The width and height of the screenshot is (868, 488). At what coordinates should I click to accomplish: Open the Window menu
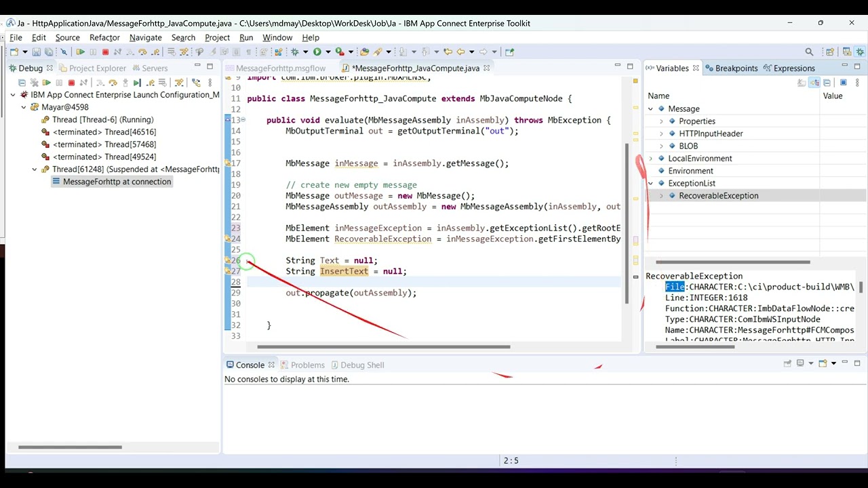(x=277, y=37)
